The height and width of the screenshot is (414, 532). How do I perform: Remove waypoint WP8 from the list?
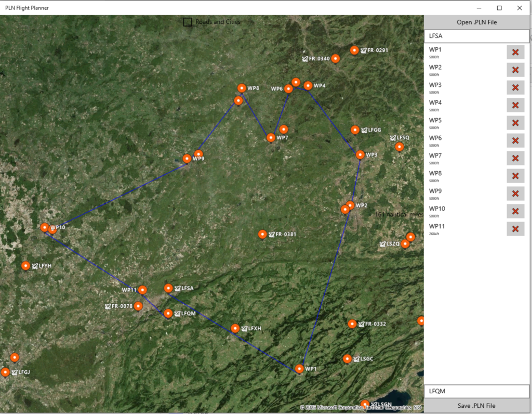515,176
